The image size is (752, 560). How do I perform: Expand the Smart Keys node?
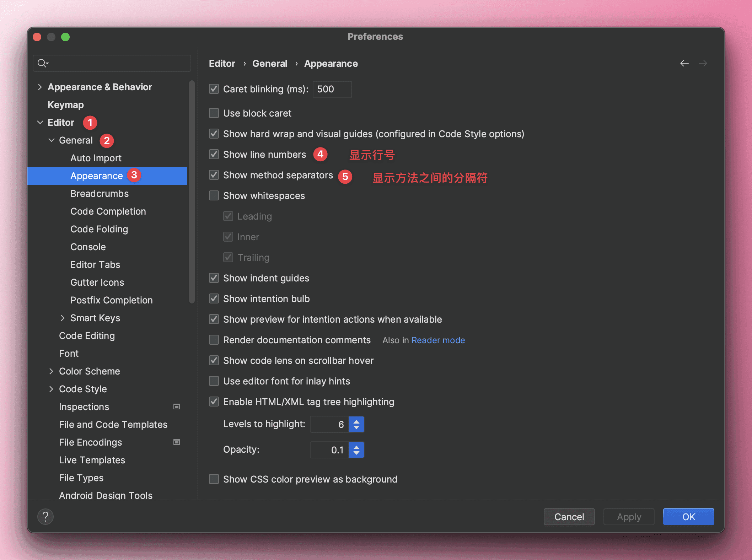pos(63,318)
